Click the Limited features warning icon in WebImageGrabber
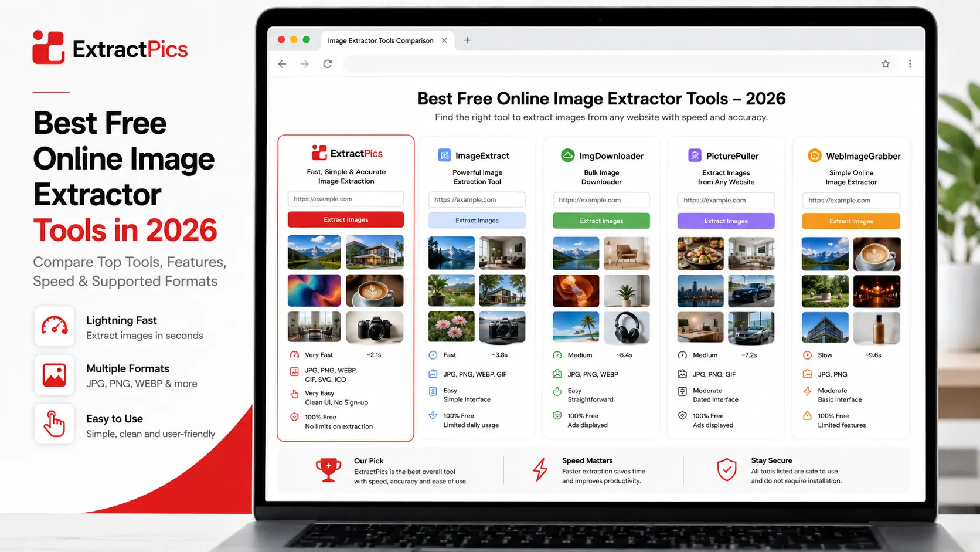This screenshot has height=552, width=980. coord(807,416)
